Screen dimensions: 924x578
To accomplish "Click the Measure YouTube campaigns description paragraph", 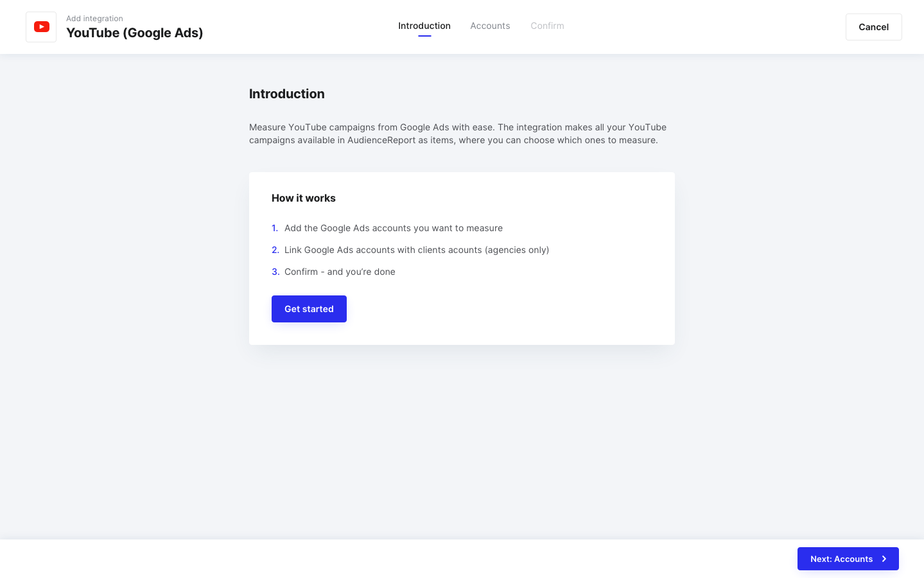I will 458,134.
